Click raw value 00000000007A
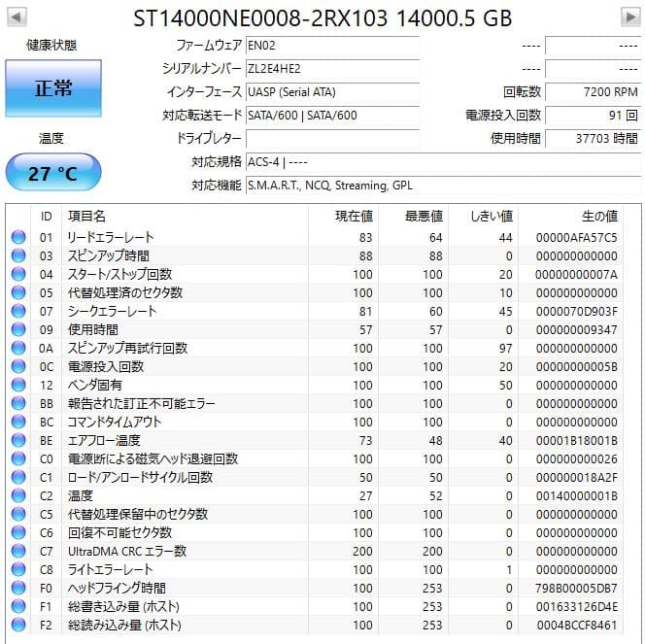Image resolution: width=645 pixels, height=644 pixels. click(576, 275)
